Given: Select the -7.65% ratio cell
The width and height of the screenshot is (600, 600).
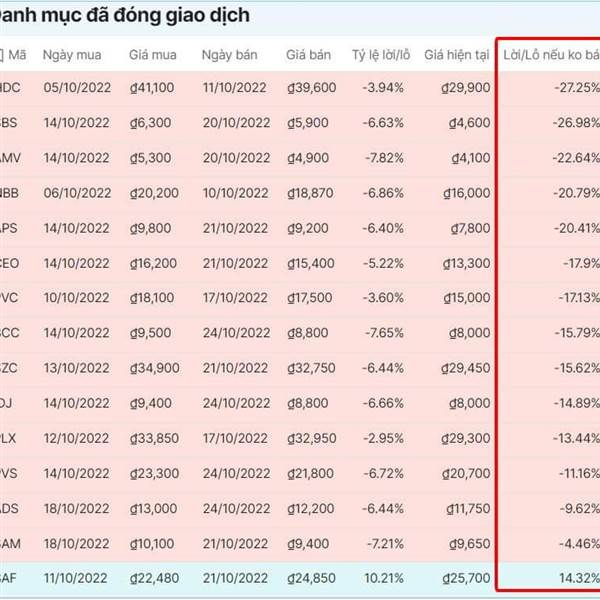Looking at the screenshot, I should tap(384, 333).
